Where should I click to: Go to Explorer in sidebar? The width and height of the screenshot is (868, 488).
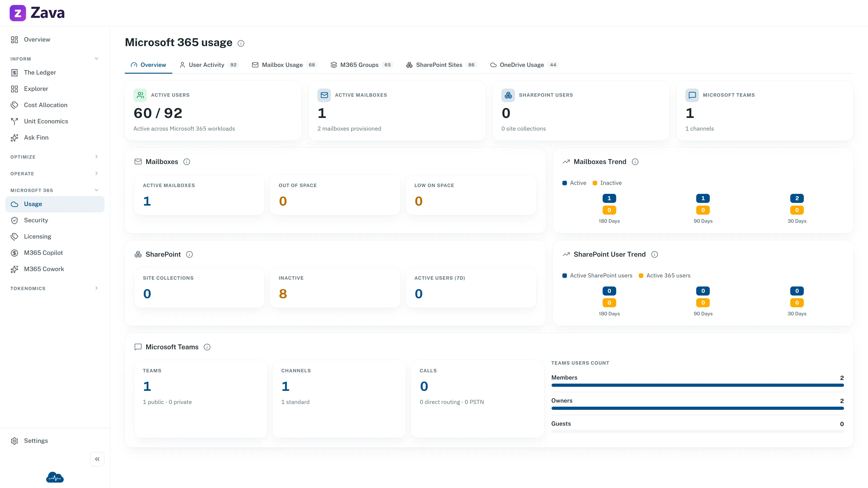[55, 89]
